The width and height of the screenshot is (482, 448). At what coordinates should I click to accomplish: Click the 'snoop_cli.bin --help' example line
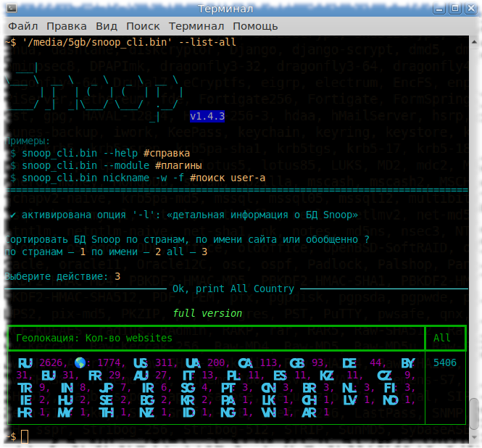pyautogui.click(x=100, y=153)
